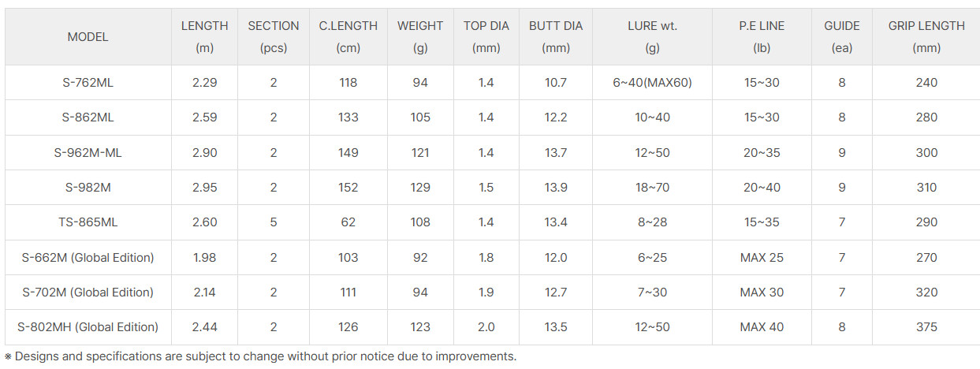Viewport: 980px width, 369px height.
Task: Select the S-762ML model cell
Action: pyautogui.click(x=88, y=82)
